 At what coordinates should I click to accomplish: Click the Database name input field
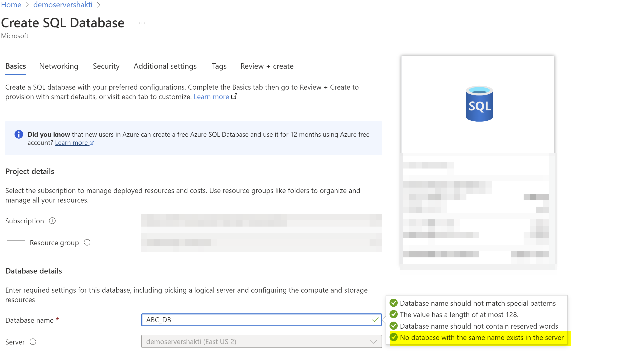pos(261,320)
